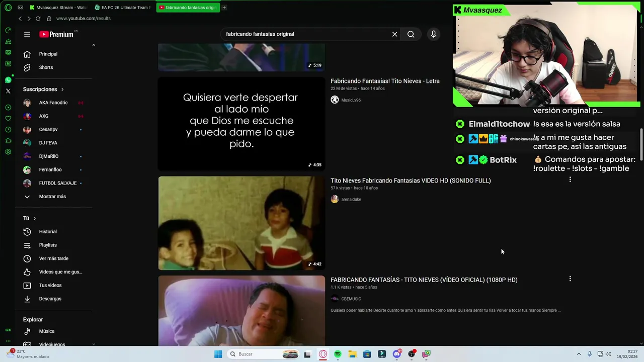644x362 pixels.
Task: Click the site padlock icon
Action: click(x=49, y=19)
